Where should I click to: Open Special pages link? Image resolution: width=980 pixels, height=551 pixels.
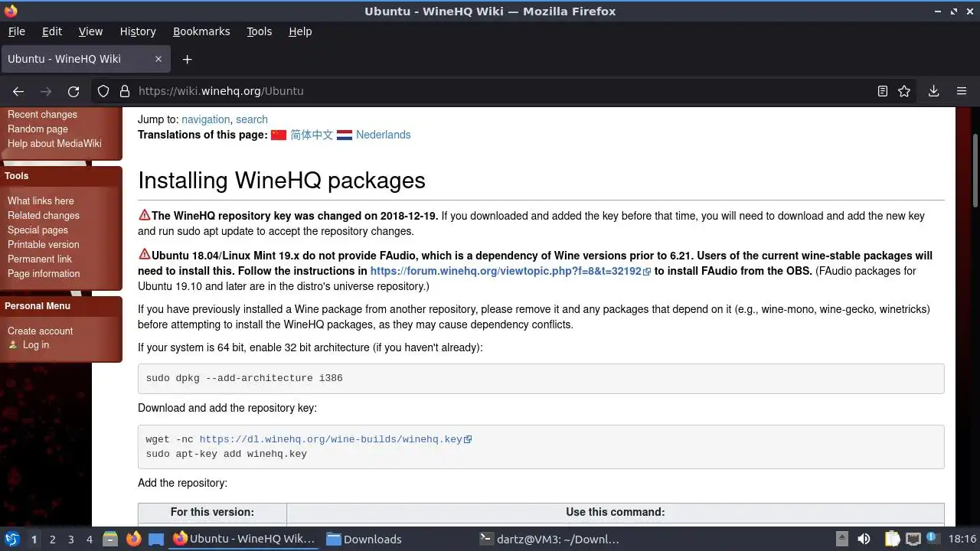point(38,230)
